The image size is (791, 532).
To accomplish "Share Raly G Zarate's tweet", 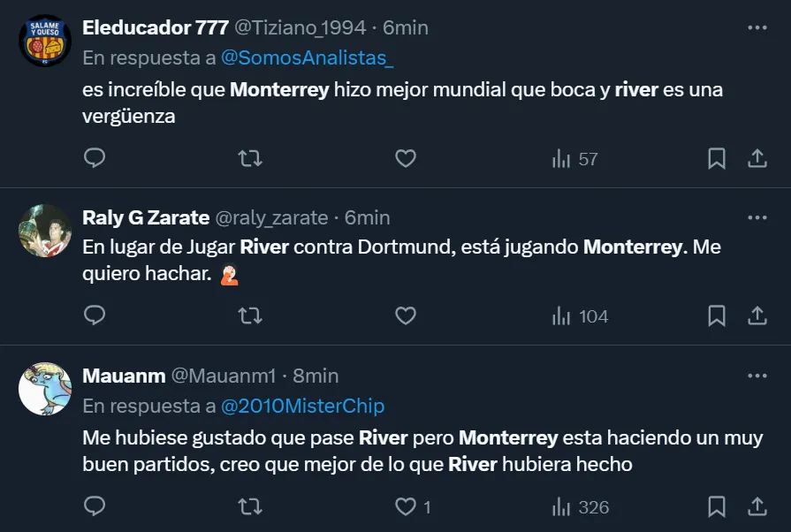I will pyautogui.click(x=757, y=315).
